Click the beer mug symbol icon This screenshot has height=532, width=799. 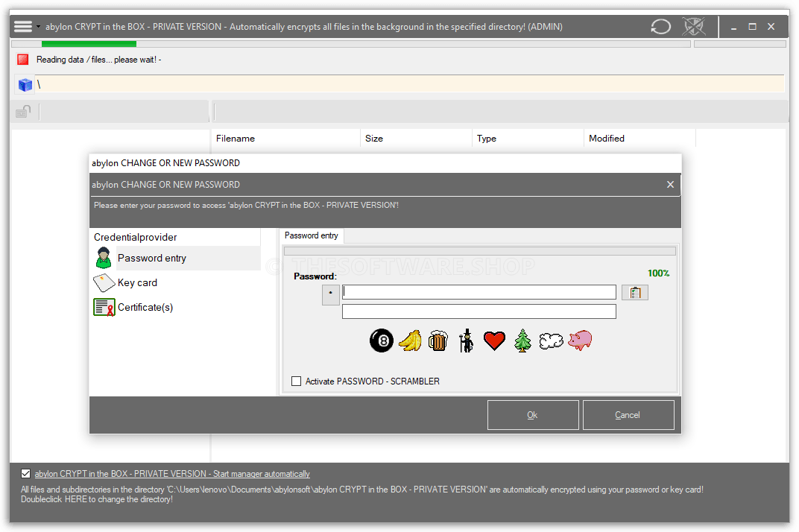point(438,341)
